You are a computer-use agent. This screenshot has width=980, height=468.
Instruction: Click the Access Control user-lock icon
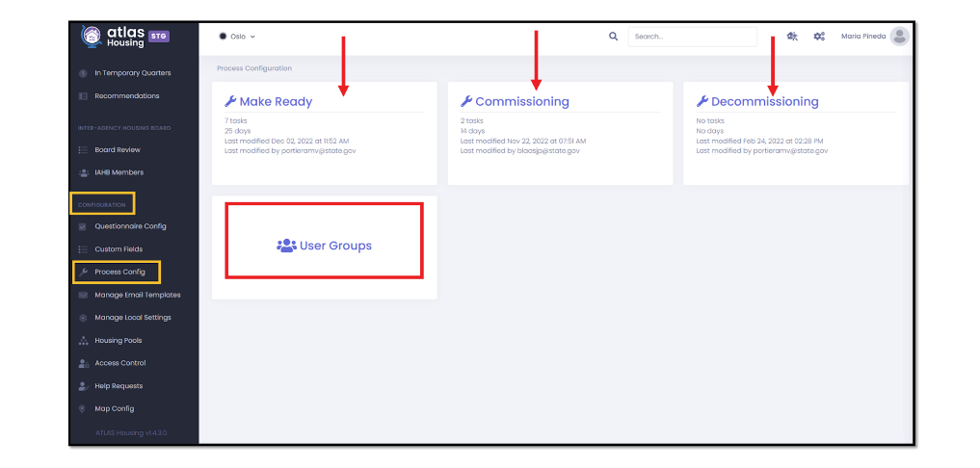pyautogui.click(x=83, y=363)
